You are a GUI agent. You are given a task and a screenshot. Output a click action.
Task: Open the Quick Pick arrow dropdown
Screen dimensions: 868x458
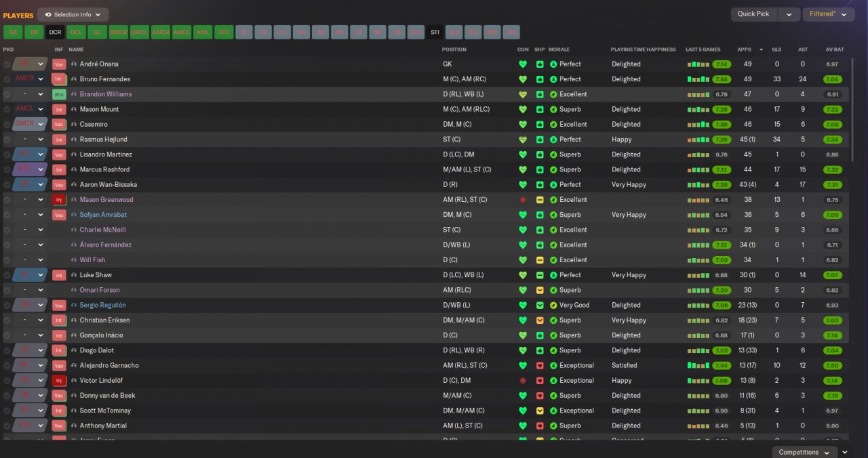789,14
